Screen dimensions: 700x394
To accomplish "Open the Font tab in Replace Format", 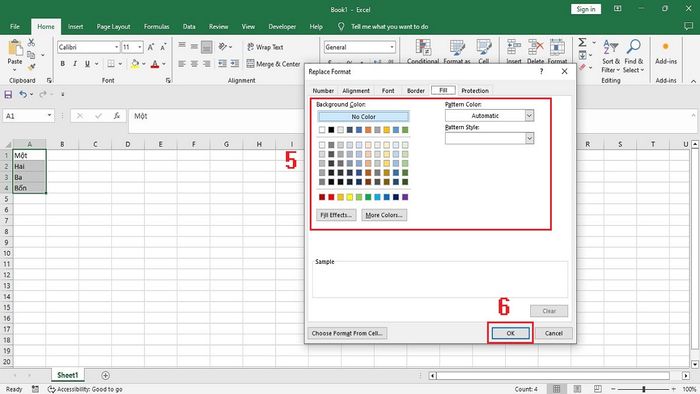I will [388, 91].
